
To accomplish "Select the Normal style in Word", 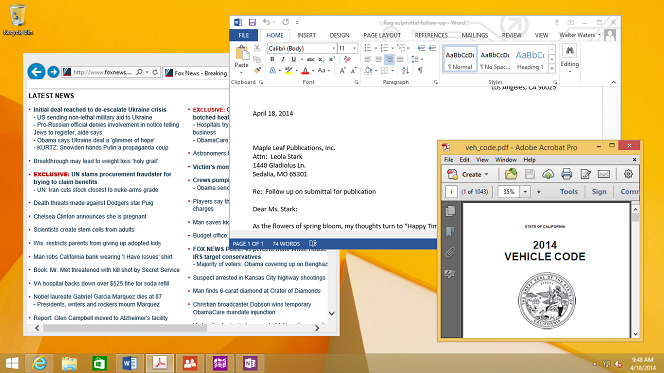I will (x=460, y=59).
